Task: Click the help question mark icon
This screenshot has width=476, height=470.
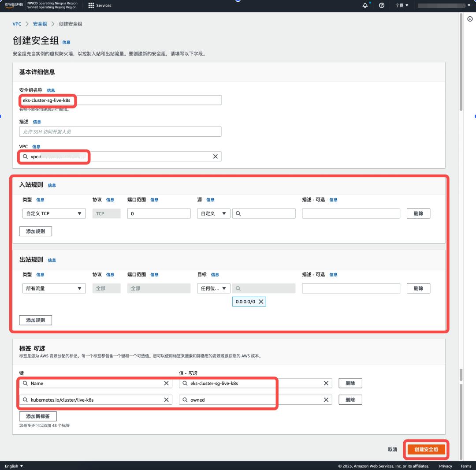Action: [382, 5]
